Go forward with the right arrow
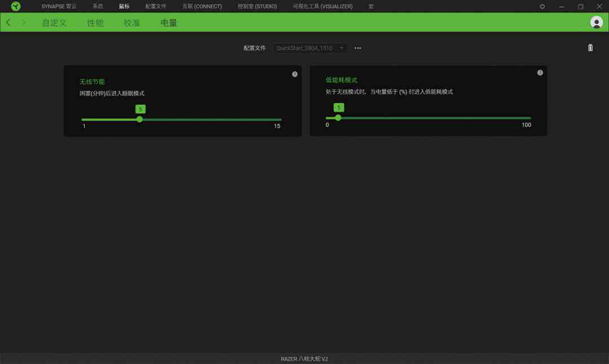The width and height of the screenshot is (609, 364). click(24, 23)
